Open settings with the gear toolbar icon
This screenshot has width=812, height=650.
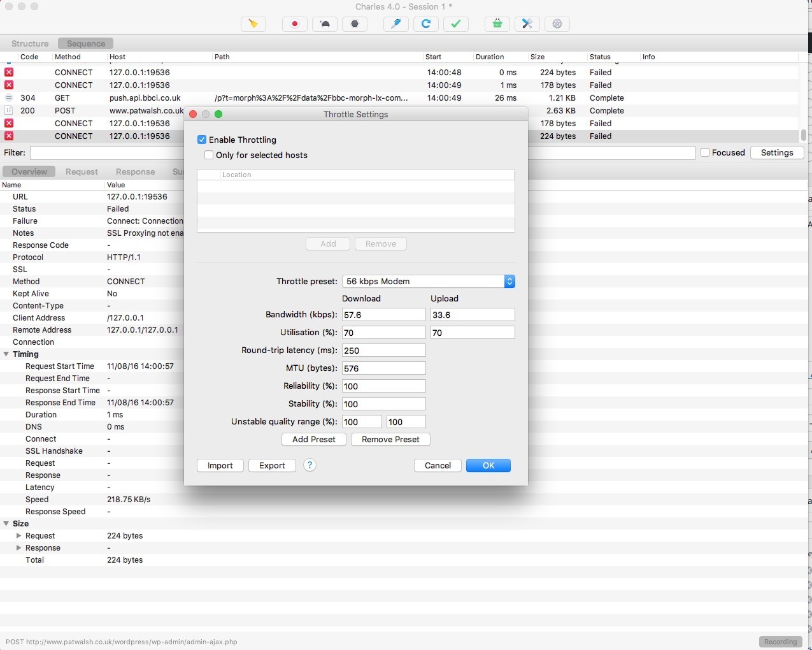click(x=557, y=24)
